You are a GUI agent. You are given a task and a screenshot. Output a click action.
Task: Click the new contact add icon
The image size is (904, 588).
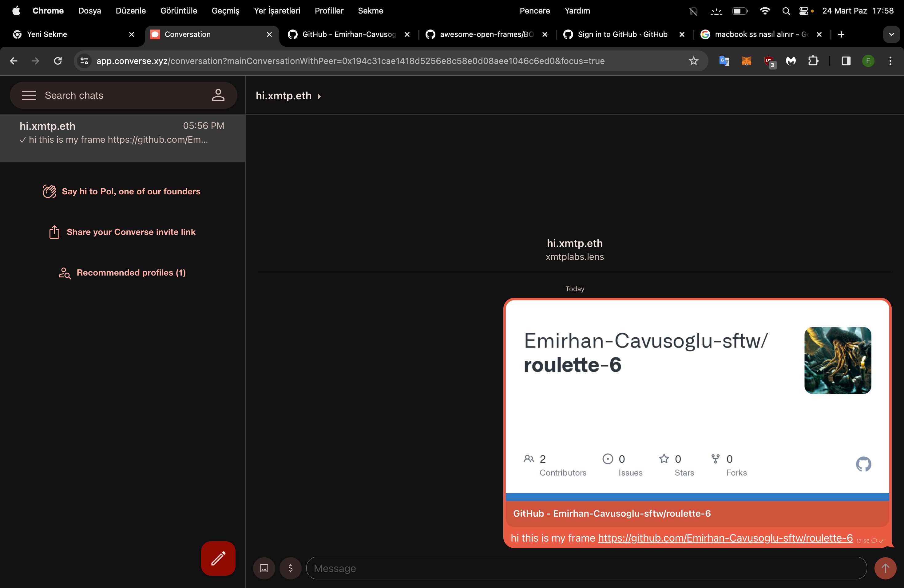coord(219,95)
